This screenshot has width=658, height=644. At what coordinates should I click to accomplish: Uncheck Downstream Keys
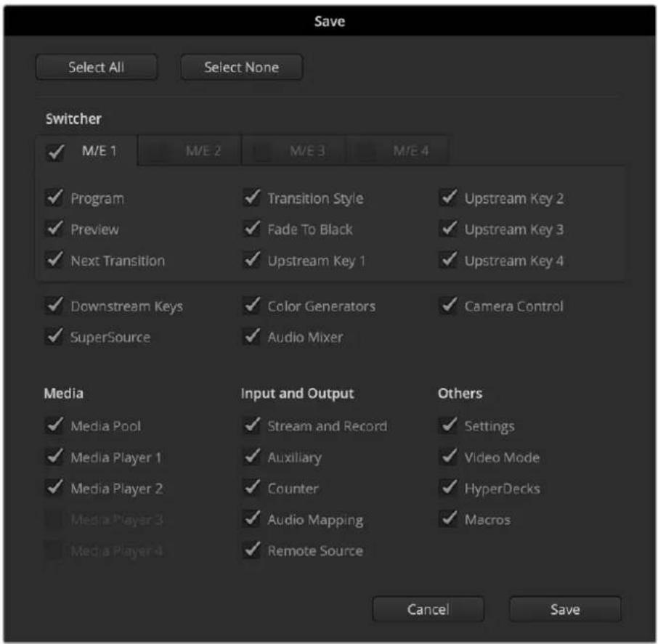click(54, 306)
